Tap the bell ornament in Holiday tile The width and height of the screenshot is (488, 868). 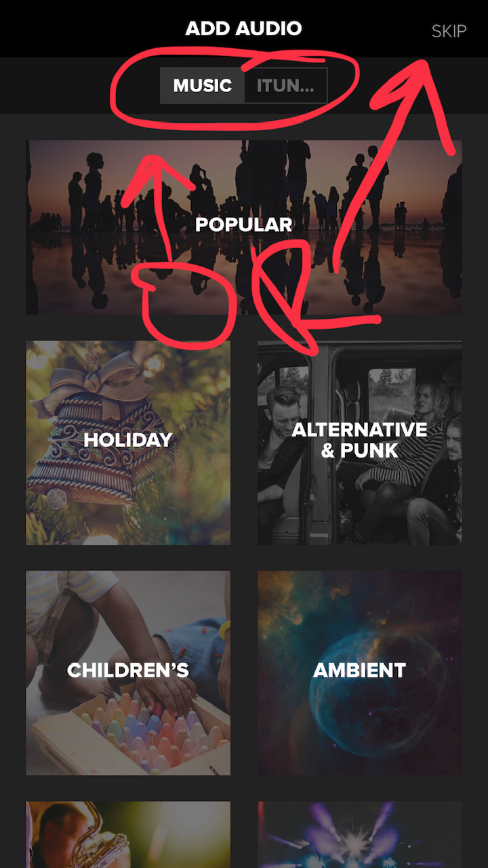coord(88,434)
